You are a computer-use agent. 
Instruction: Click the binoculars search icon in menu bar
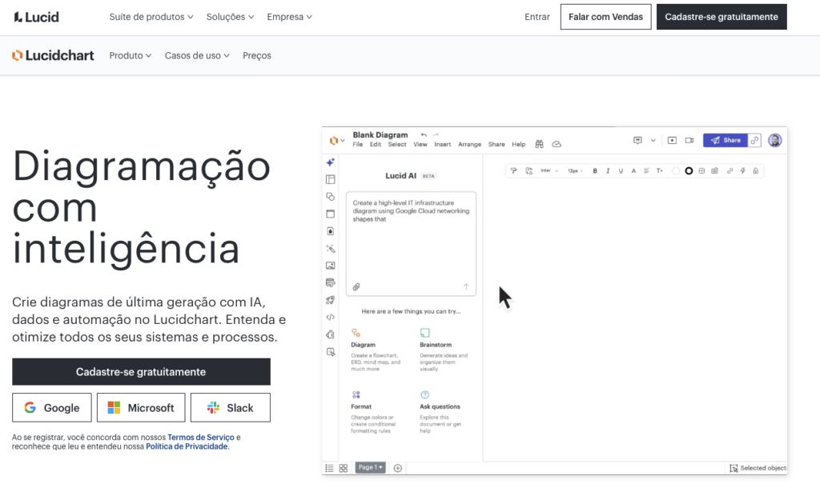[x=540, y=144]
